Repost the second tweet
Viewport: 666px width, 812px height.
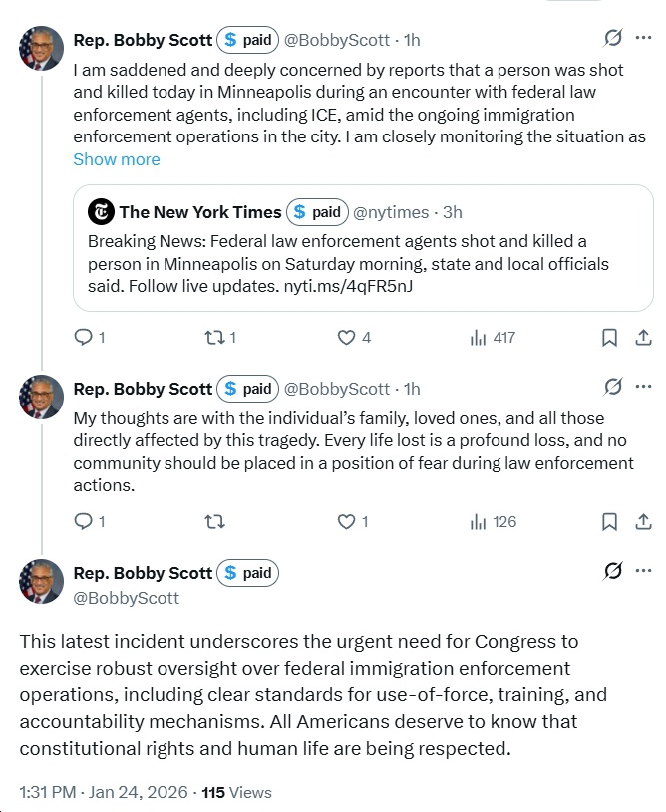213,521
